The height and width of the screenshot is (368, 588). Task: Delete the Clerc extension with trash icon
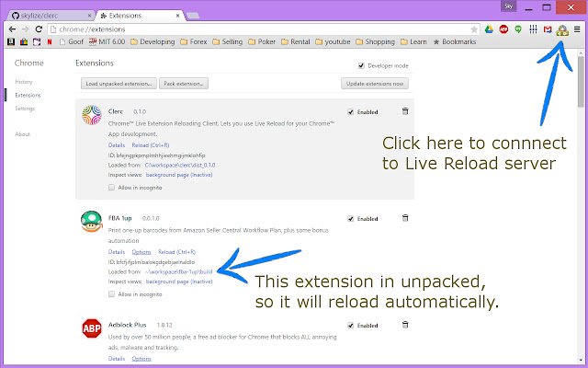tap(405, 111)
